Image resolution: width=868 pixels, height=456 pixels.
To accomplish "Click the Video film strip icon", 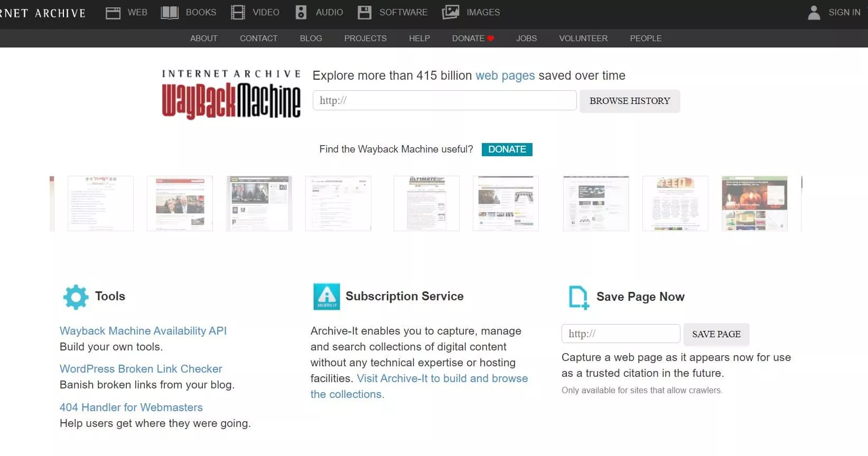I will (238, 13).
